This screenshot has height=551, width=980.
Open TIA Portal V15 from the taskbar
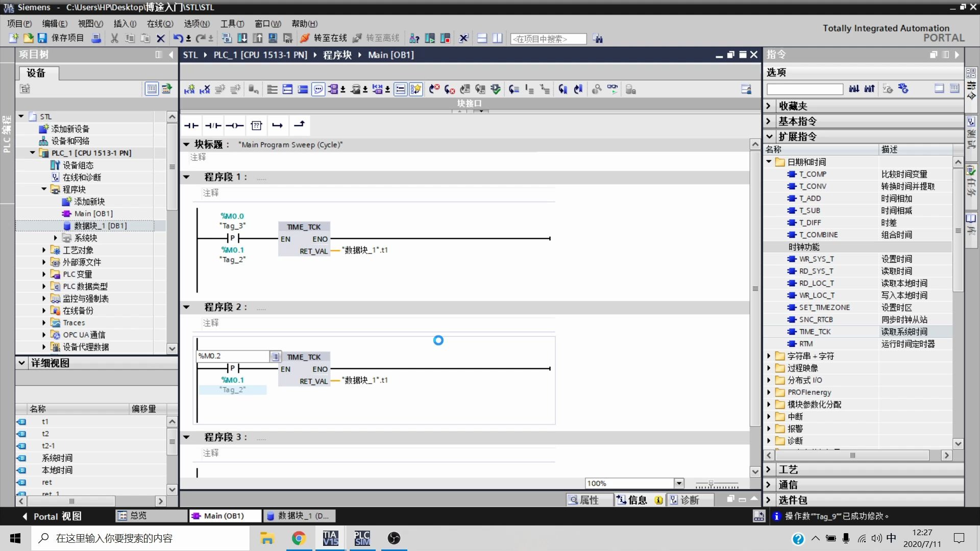(x=330, y=538)
